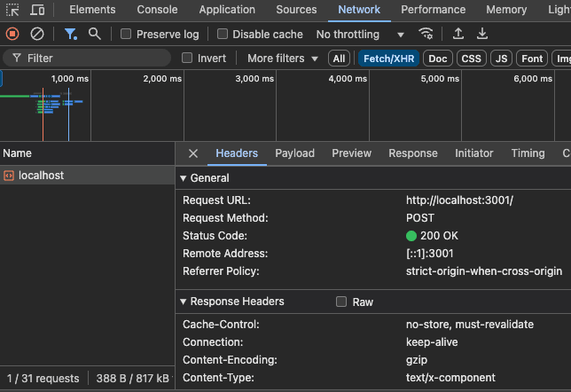This screenshot has width=571, height=392.
Task: Clear the network log
Action: [x=37, y=34]
